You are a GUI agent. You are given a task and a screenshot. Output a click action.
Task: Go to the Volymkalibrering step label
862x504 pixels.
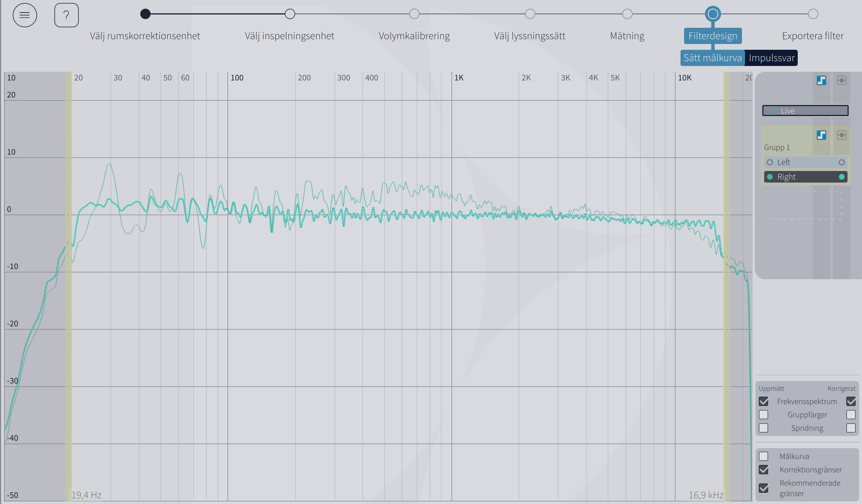[x=414, y=36]
